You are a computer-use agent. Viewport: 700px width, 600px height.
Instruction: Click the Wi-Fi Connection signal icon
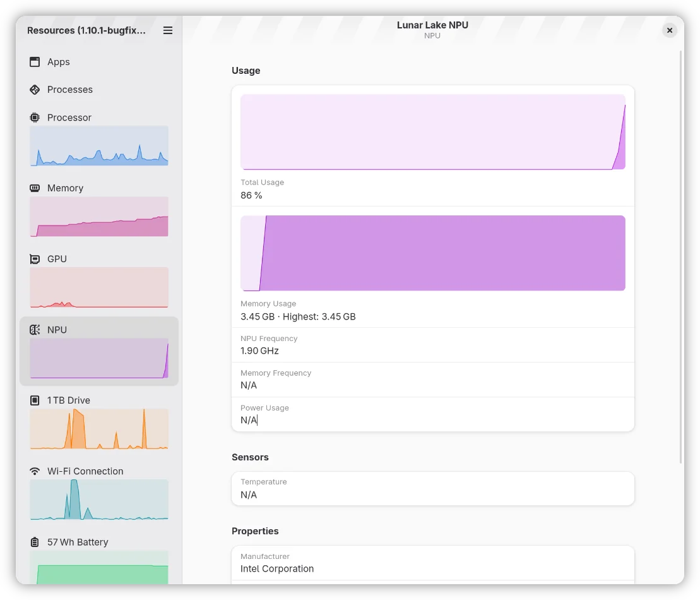click(35, 471)
